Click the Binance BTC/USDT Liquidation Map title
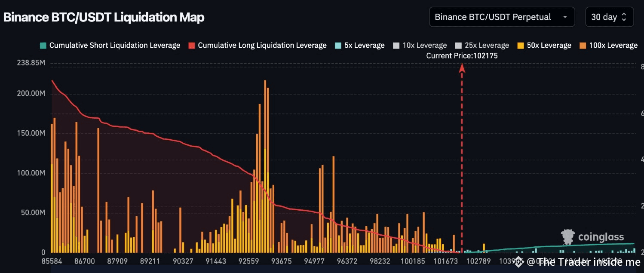This screenshot has width=644, height=273. 103,17
